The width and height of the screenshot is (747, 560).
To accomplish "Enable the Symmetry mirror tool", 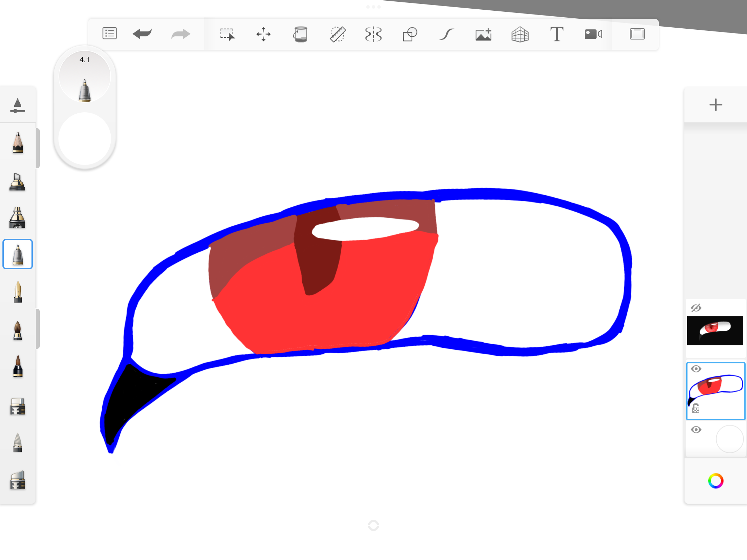I will (373, 34).
